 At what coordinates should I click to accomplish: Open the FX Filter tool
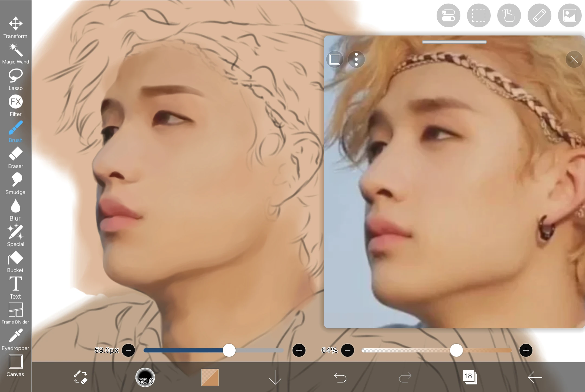click(x=15, y=104)
